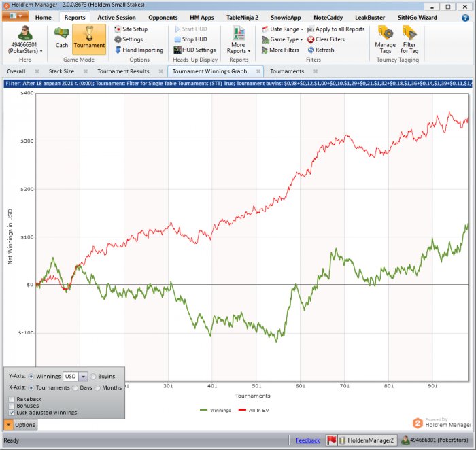Click the HoldemManager2 database status item
The image size is (476, 450).
[x=367, y=440]
